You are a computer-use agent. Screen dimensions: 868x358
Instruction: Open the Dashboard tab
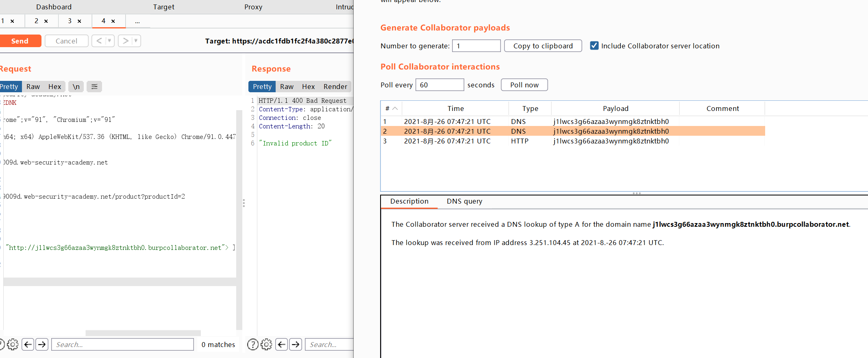[x=54, y=7]
